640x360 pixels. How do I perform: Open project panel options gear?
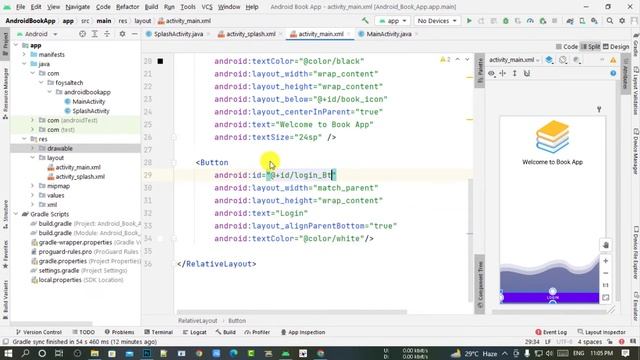point(122,34)
